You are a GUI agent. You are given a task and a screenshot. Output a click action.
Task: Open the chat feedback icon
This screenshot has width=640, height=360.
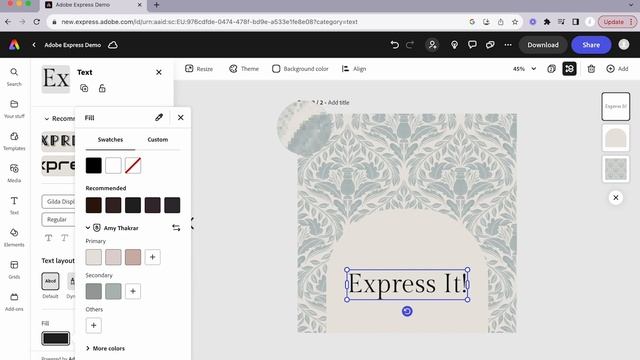point(490,45)
